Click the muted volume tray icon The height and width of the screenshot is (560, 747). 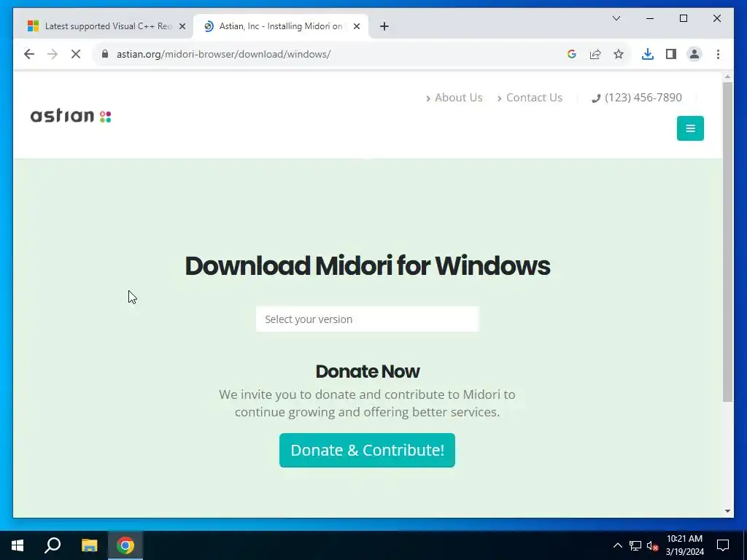[652, 545]
